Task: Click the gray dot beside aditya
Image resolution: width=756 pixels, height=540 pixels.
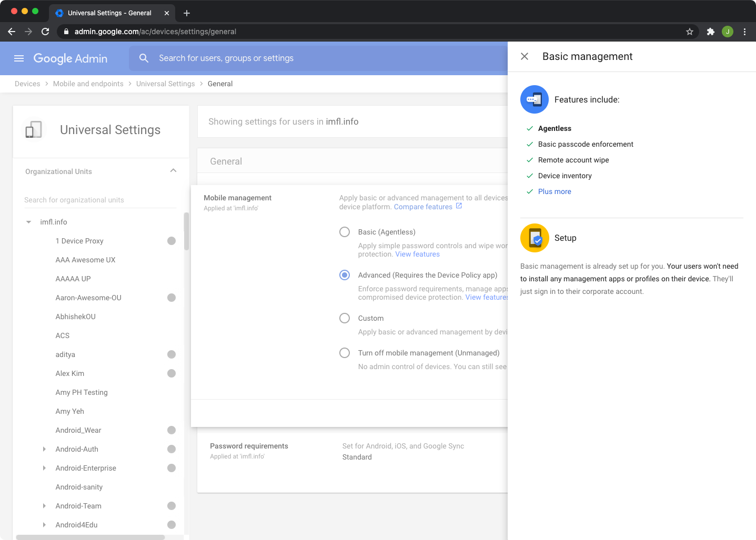Action: point(172,354)
